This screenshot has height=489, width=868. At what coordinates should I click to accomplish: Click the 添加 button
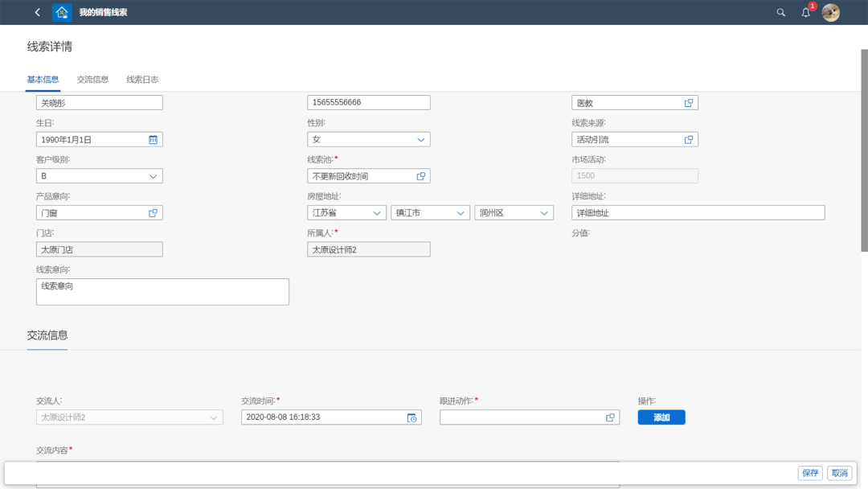[x=661, y=417]
